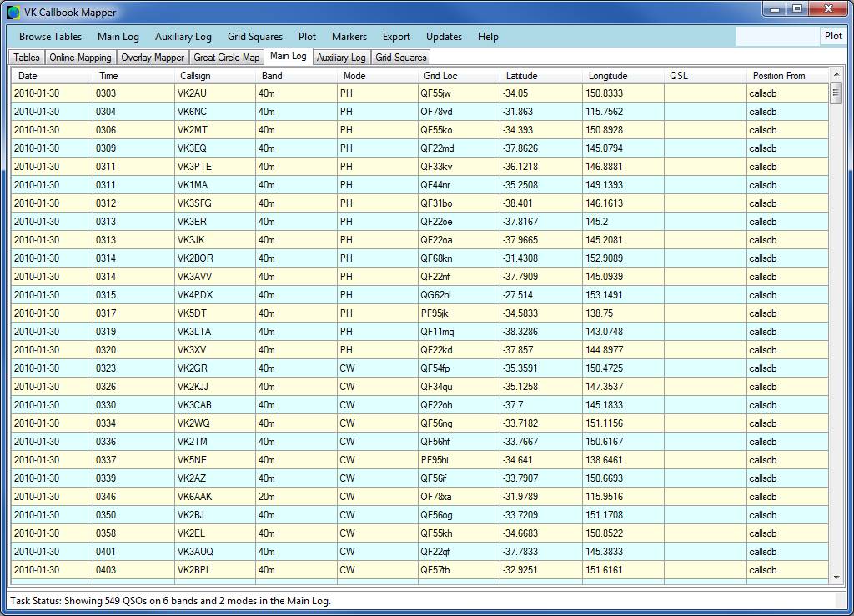Click the scrollbar down arrow
The width and height of the screenshot is (854, 616).
tap(836, 578)
